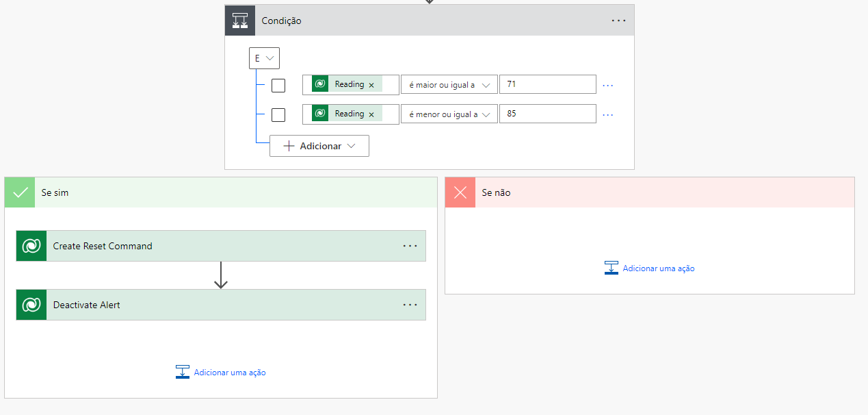Open Create Reset Command ellipsis menu

coord(410,246)
